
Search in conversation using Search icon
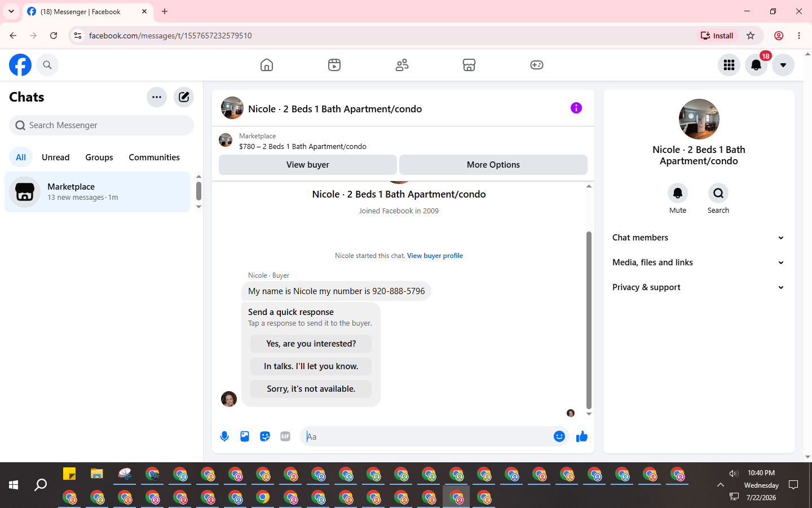[718, 193]
